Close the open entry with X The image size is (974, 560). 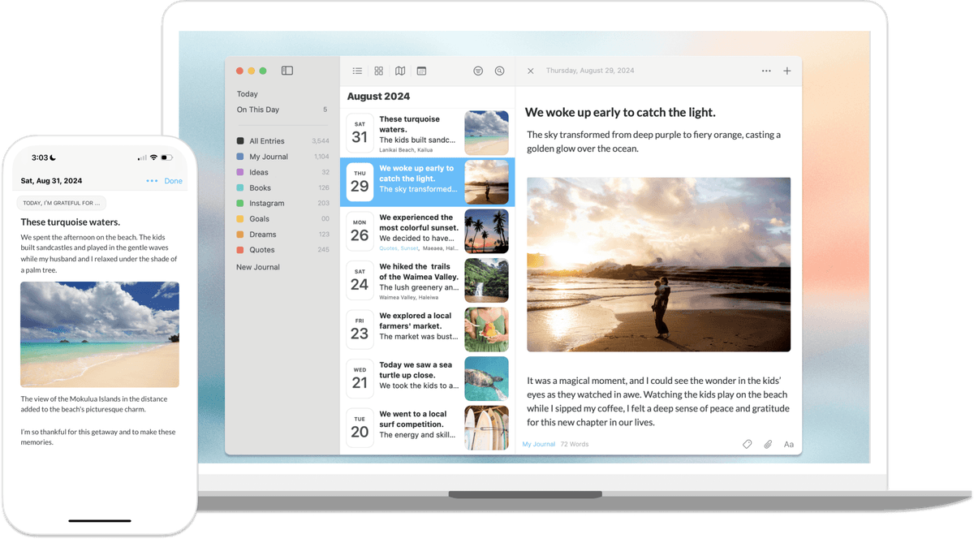[x=530, y=71]
